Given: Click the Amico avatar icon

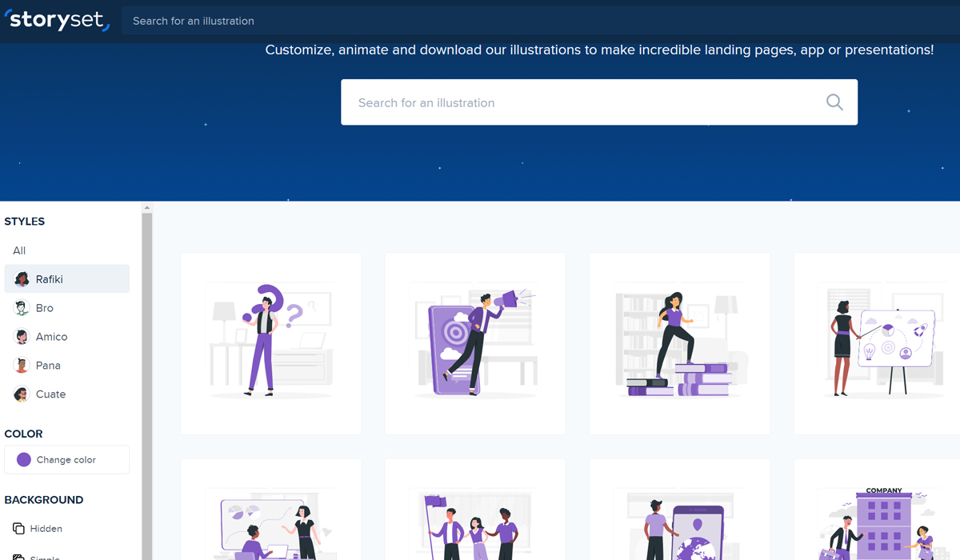Looking at the screenshot, I should pos(22,337).
